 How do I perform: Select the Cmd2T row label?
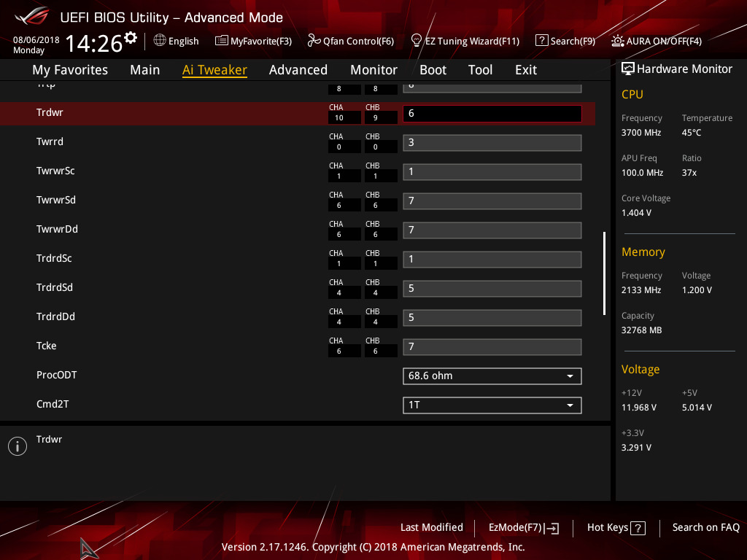click(53, 404)
